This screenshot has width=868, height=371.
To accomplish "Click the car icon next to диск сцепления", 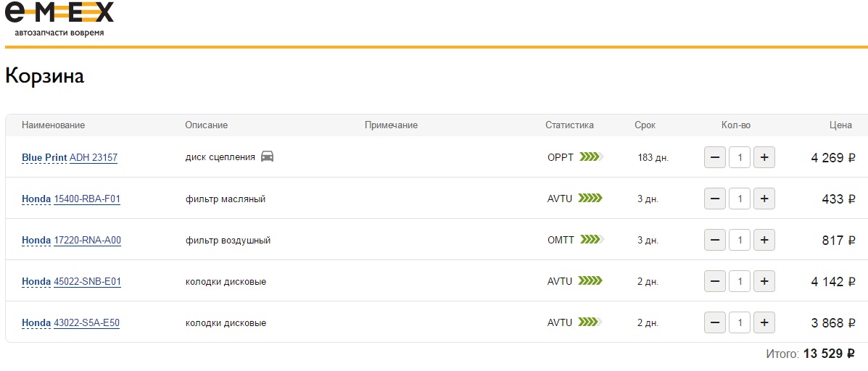I will point(268,157).
